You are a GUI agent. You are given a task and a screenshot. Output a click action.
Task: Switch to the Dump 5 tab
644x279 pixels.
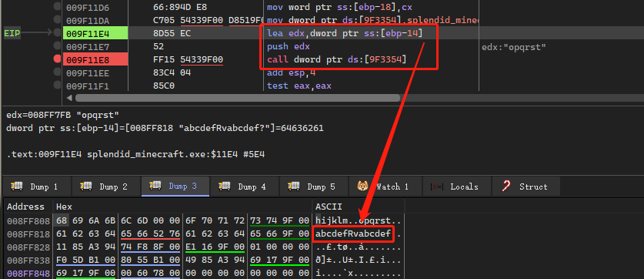pos(314,187)
